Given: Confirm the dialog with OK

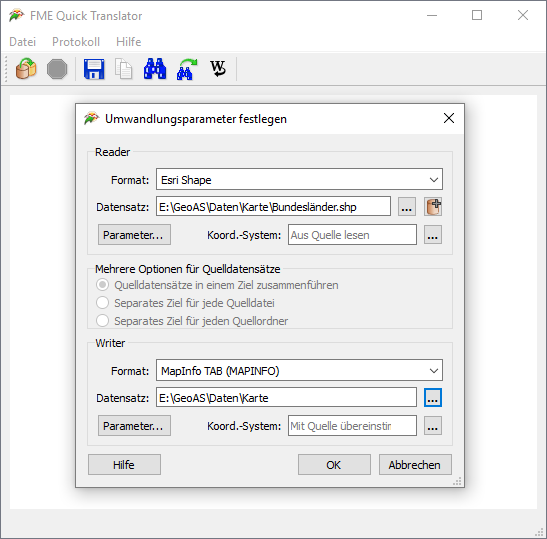Looking at the screenshot, I should pos(334,465).
